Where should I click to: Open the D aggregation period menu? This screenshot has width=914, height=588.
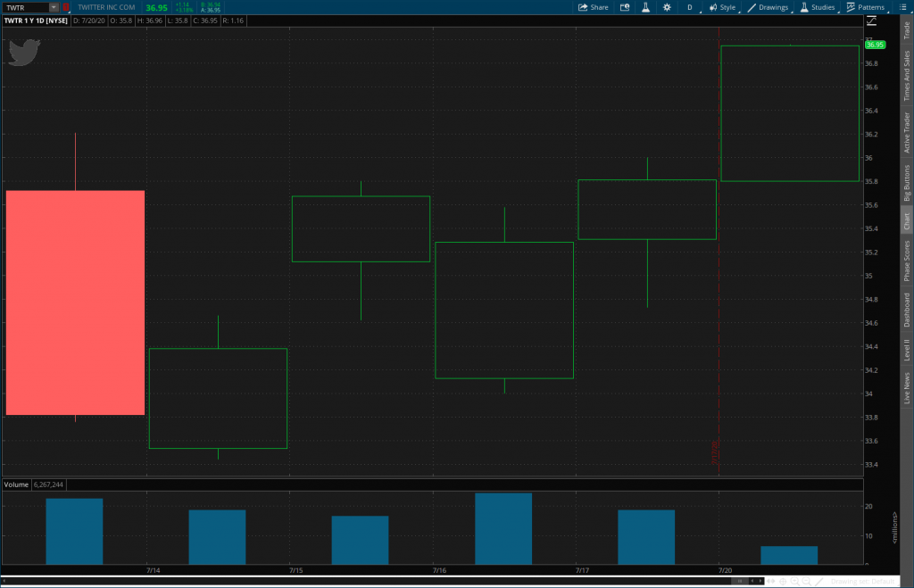[x=690, y=7]
